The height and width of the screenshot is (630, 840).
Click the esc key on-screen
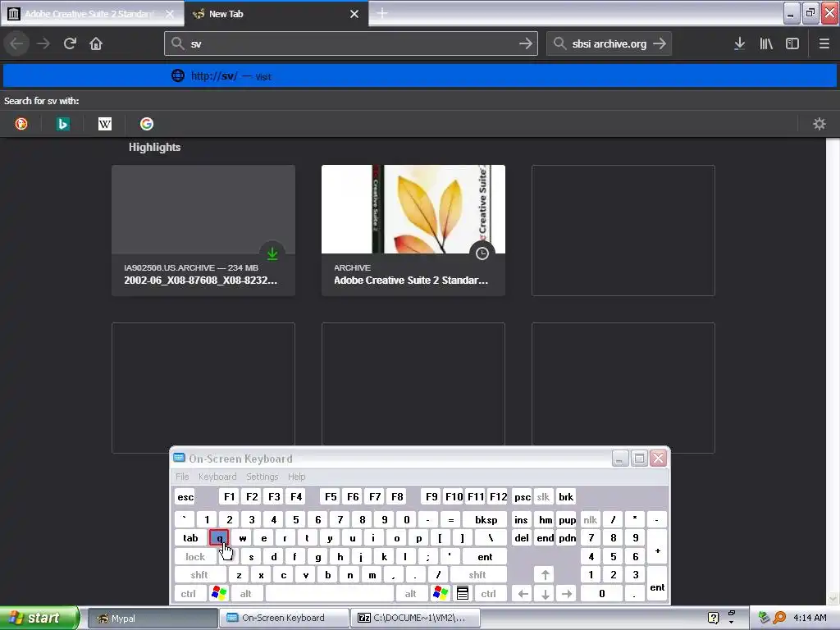(x=185, y=496)
